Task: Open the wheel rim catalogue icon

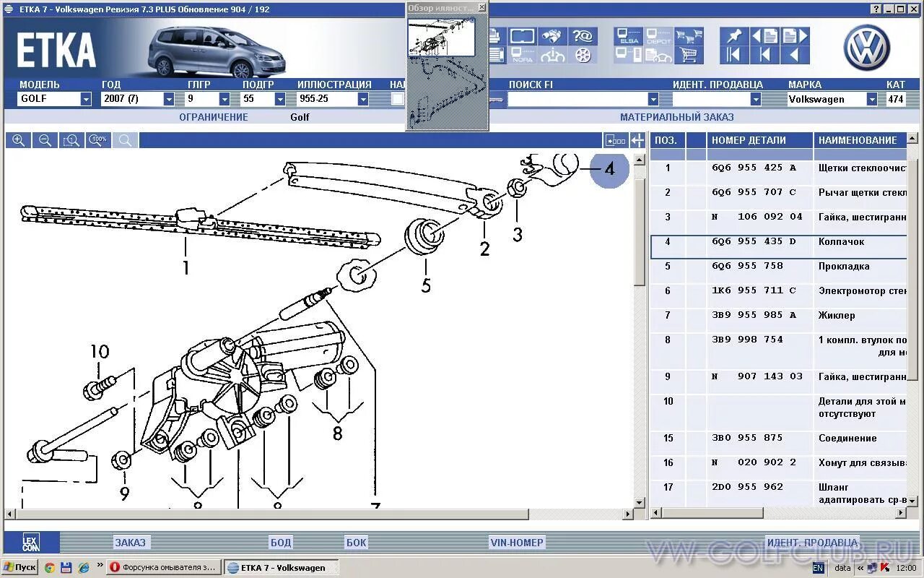Action: [583, 55]
